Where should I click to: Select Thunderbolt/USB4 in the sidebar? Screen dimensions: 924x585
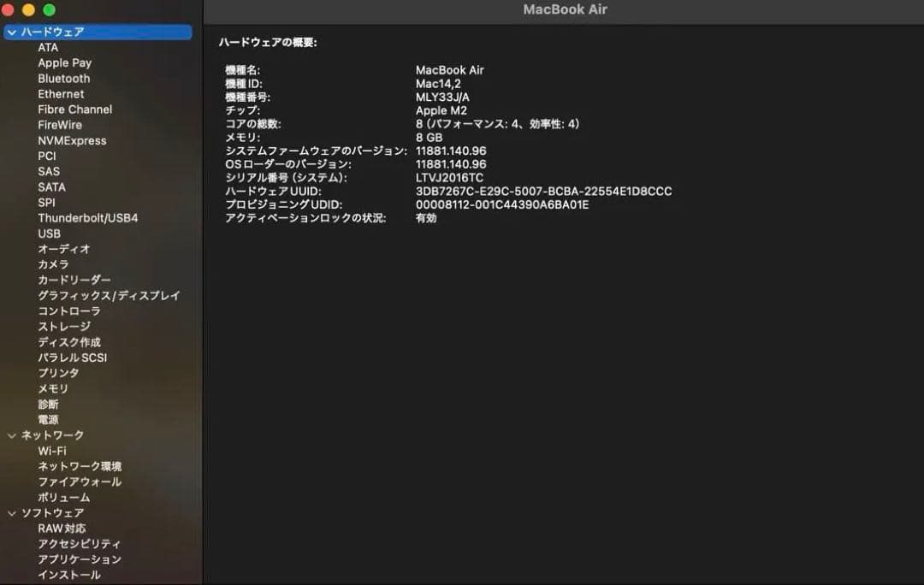[x=88, y=217]
